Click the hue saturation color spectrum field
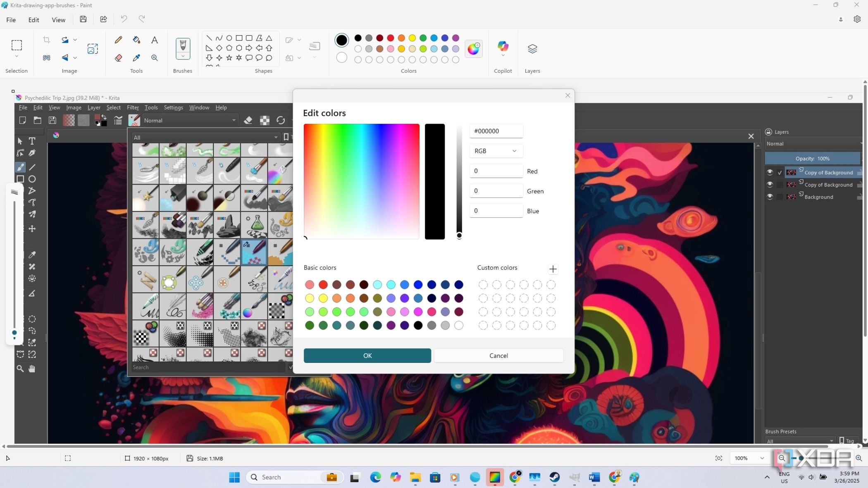Screen dimensions: 868x488 pos(361,181)
